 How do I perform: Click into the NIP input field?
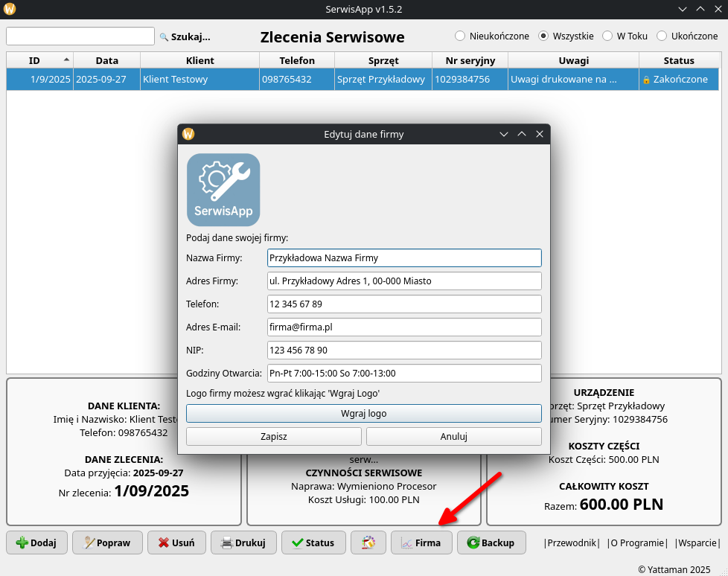pos(403,350)
